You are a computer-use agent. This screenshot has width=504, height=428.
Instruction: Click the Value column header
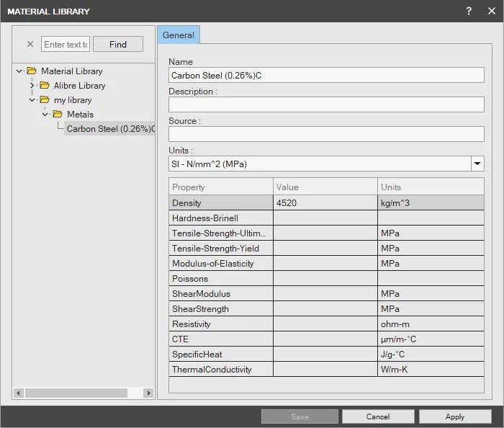click(x=325, y=187)
